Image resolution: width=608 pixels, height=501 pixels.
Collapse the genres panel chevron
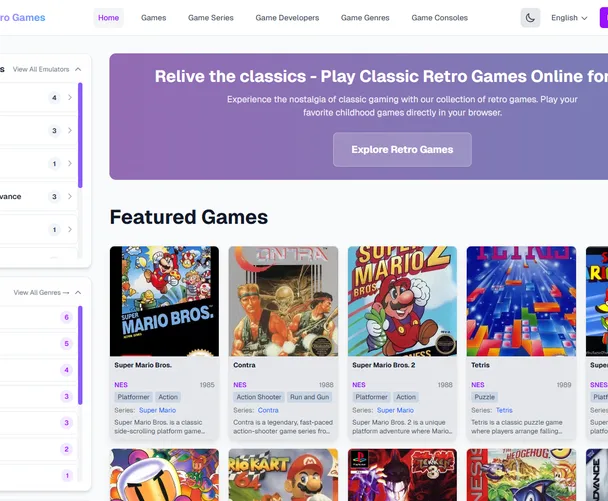(78, 292)
